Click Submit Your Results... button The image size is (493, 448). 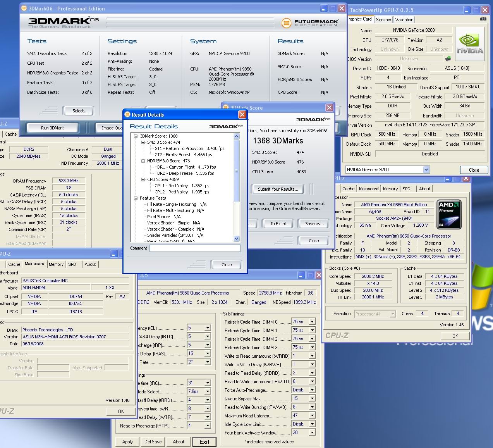tap(278, 189)
